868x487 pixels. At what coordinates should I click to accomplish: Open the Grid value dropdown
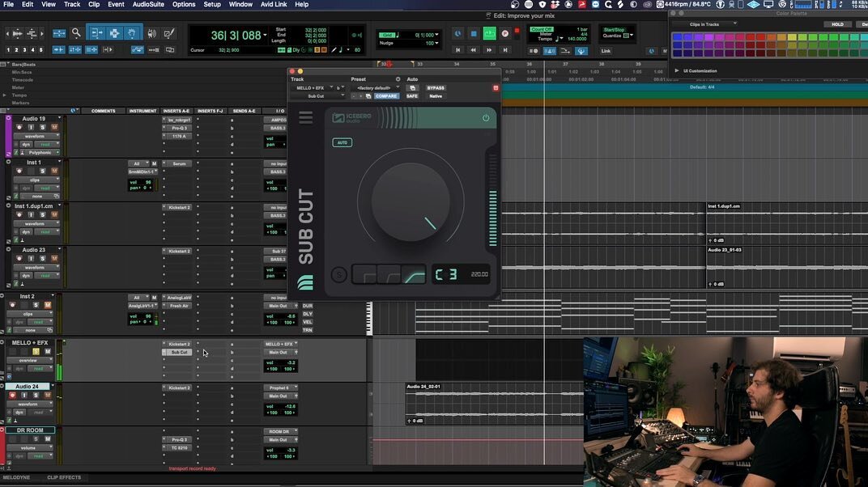tap(436, 35)
